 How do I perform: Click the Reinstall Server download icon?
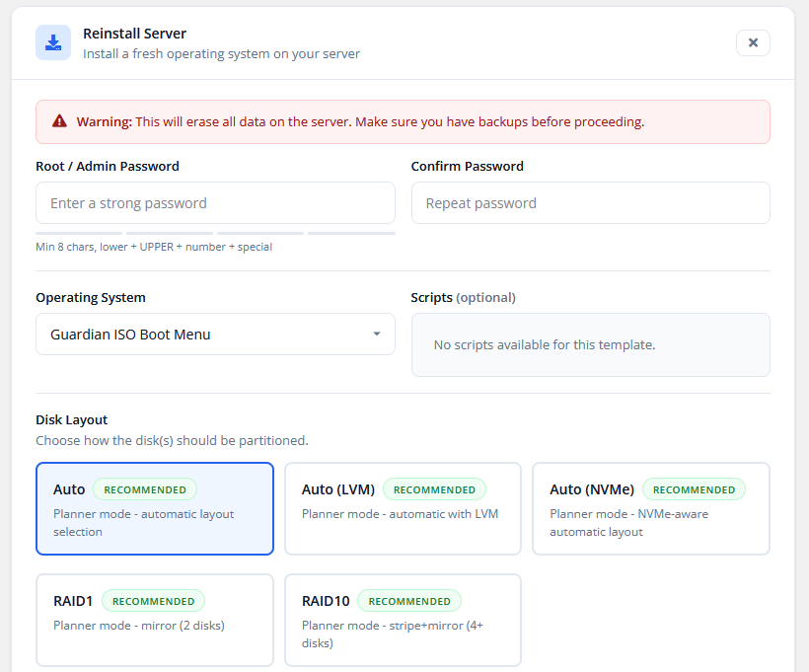[53, 42]
